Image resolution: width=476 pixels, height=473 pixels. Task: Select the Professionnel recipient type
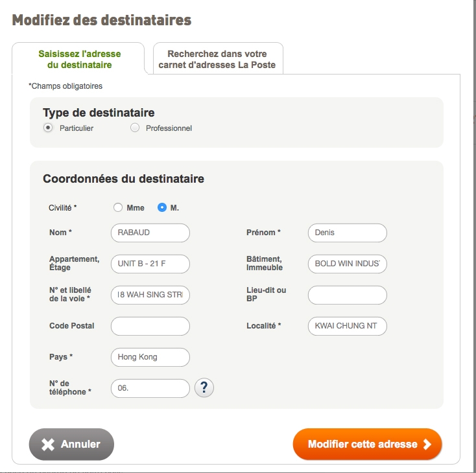tap(135, 128)
